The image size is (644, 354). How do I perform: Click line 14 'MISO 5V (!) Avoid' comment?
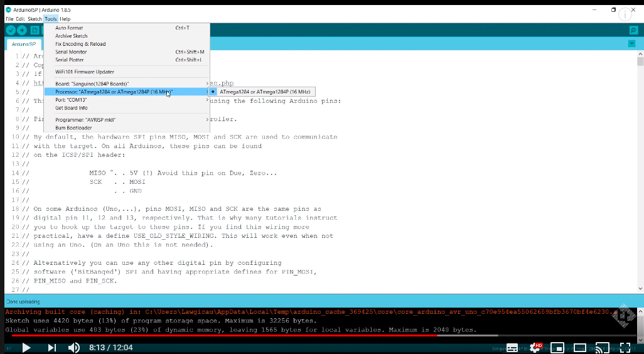(x=183, y=173)
